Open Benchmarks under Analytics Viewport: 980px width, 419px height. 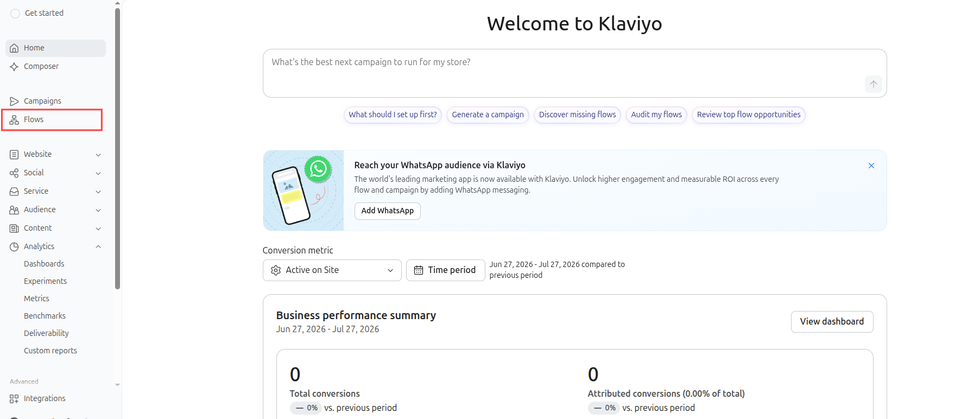pyautogui.click(x=45, y=316)
